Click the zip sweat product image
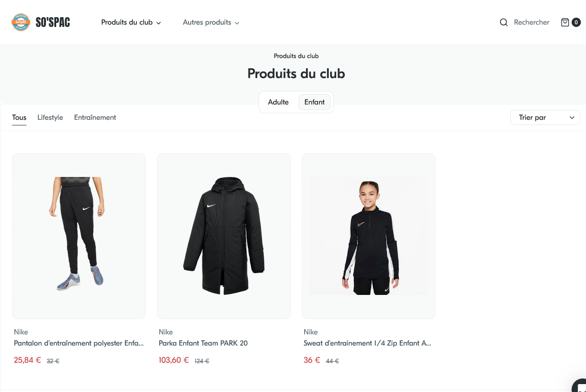Image resolution: width=586 pixels, height=392 pixels. [x=369, y=236]
